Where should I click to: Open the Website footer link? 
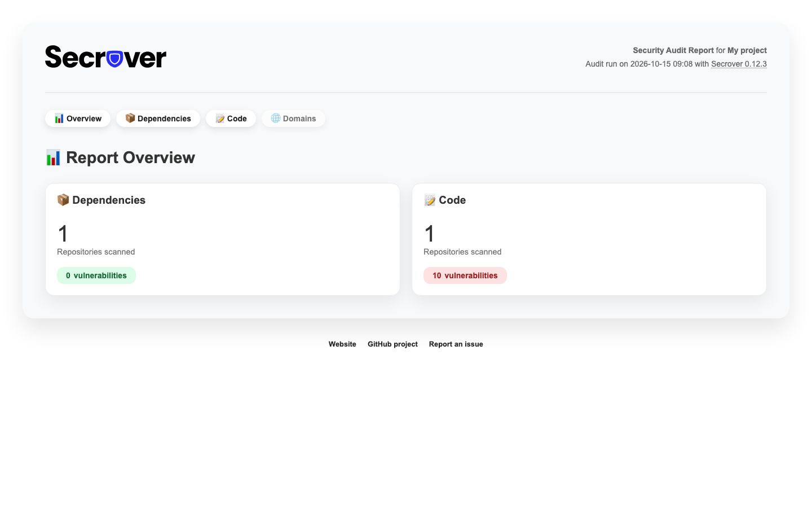[342, 344]
